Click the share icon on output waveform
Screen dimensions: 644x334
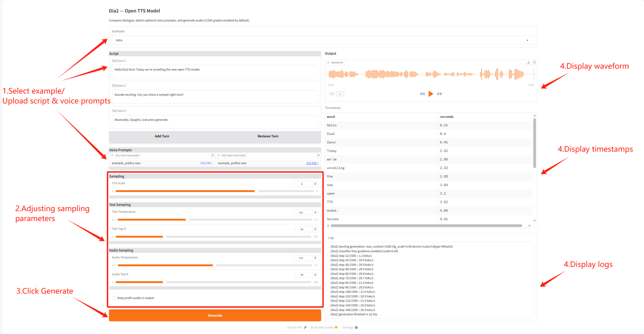(534, 62)
